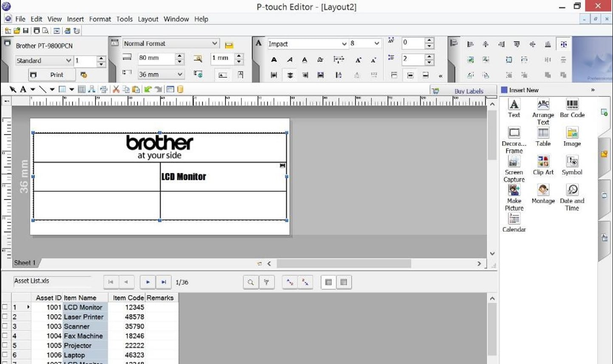Screen dimensions: 613x364
Task: Select the line drawing tool
Action: point(42,89)
